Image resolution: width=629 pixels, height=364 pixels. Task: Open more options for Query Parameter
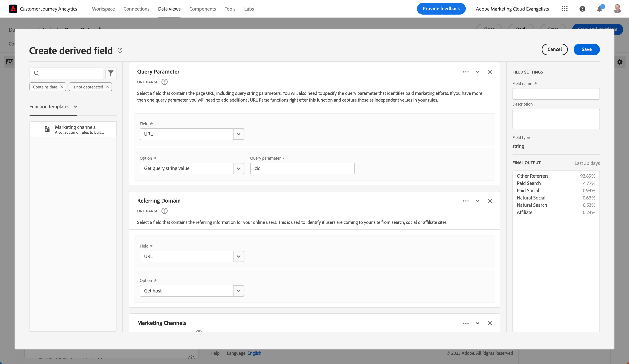coord(466,72)
